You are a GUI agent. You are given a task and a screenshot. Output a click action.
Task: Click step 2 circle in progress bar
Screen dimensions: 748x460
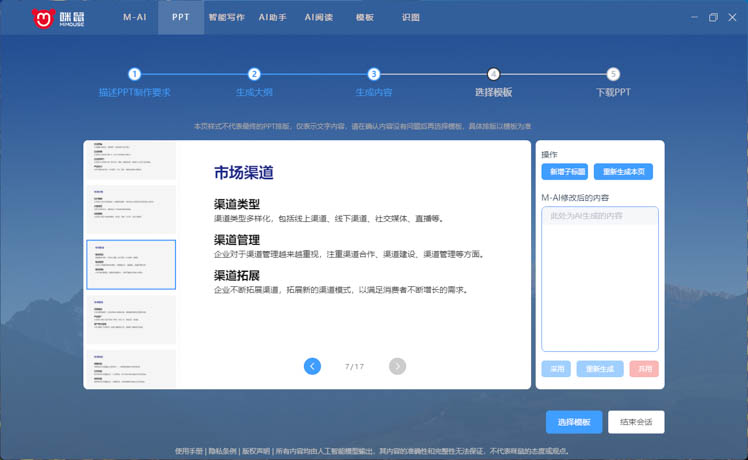(x=254, y=74)
